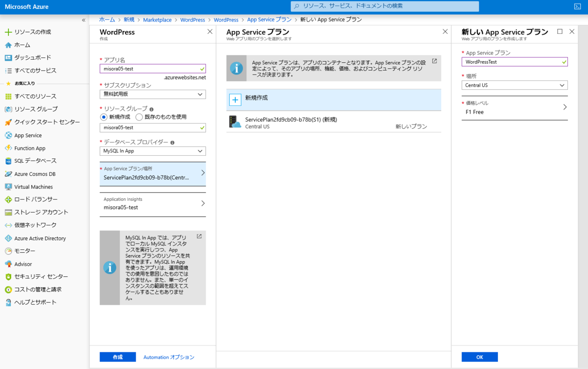Image resolution: width=588 pixels, height=369 pixels.
Task: Open Marketplace from the breadcrumb
Action: (157, 20)
